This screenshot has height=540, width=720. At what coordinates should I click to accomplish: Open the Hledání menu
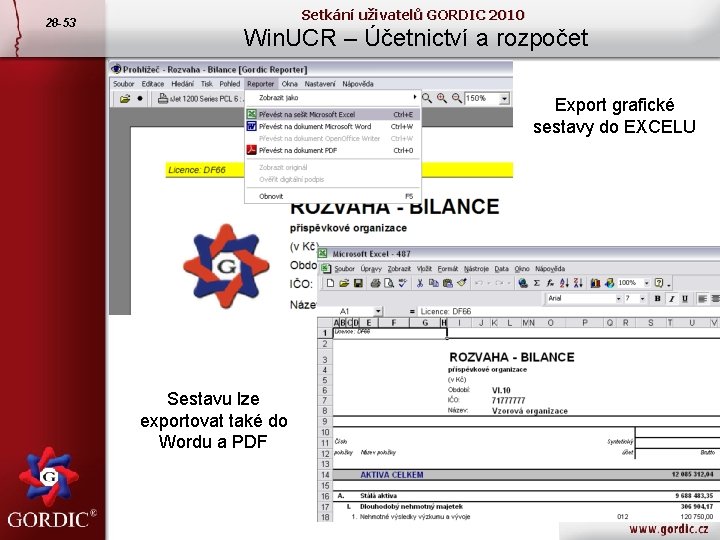coord(182,84)
